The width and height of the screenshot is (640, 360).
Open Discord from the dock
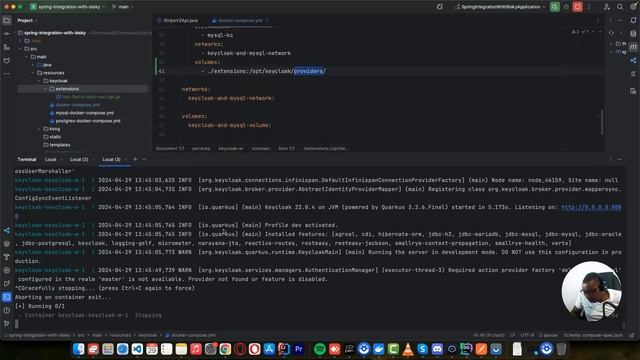437,349
